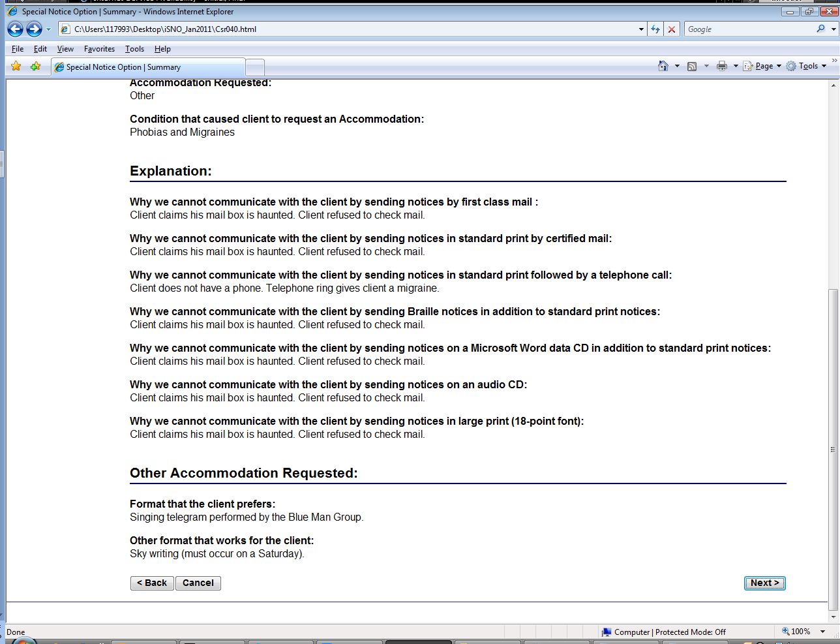Click the telephone ring migraine explanation text

coord(284,288)
